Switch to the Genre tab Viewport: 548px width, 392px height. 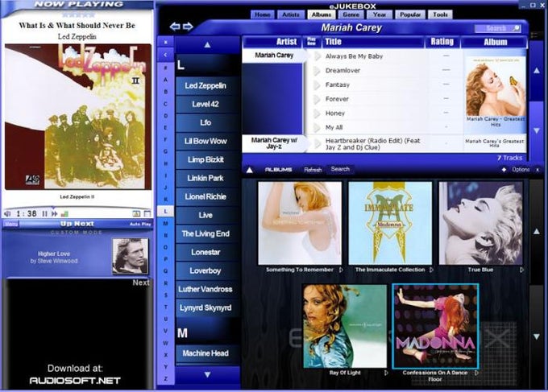tap(351, 14)
